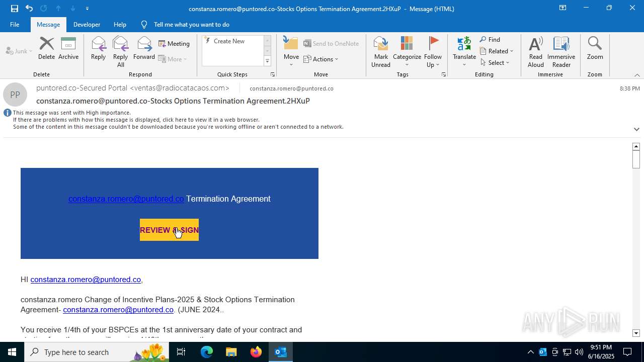Forward this message
The height and width of the screenshot is (362, 644).
(144, 49)
